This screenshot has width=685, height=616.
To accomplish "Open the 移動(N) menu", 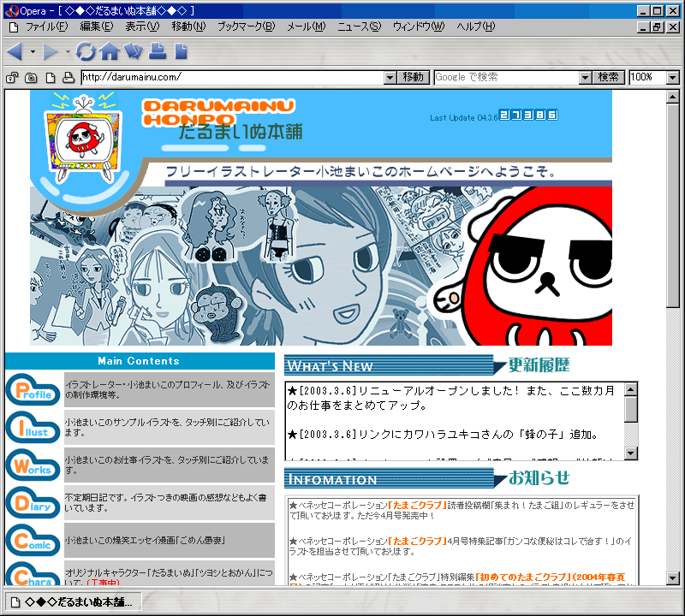I will click(x=188, y=27).
